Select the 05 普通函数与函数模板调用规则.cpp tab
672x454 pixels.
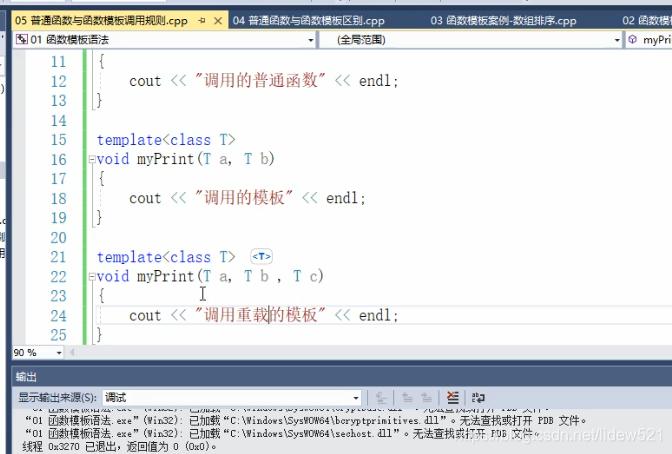click(x=101, y=20)
